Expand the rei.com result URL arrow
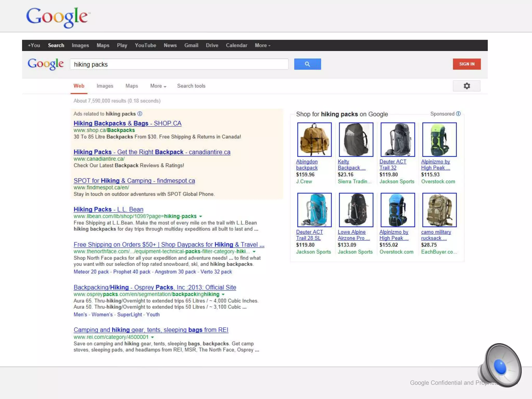Image resolution: width=532 pixels, height=399 pixels. 152,337
